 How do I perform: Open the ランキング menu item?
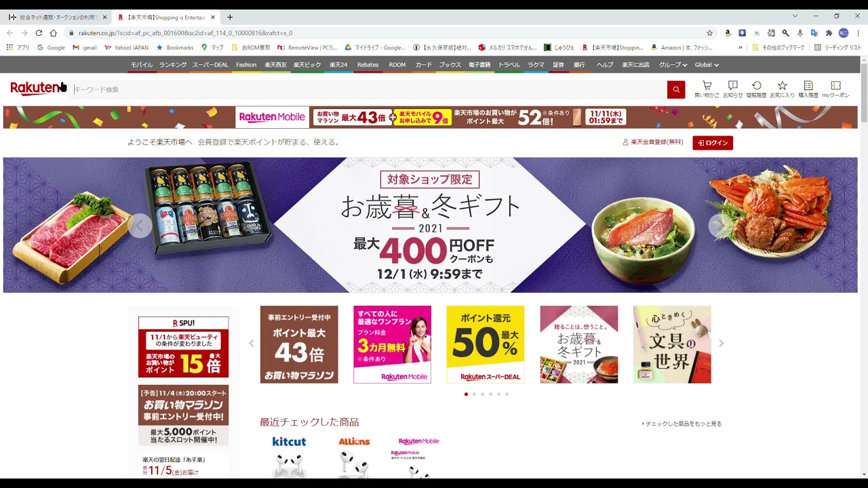click(x=173, y=65)
